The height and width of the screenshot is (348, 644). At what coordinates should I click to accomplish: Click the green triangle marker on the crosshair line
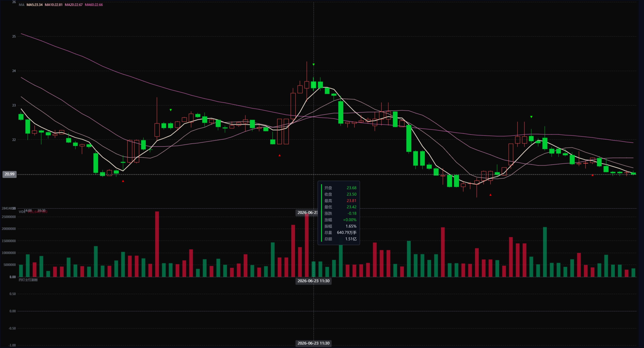314,65
